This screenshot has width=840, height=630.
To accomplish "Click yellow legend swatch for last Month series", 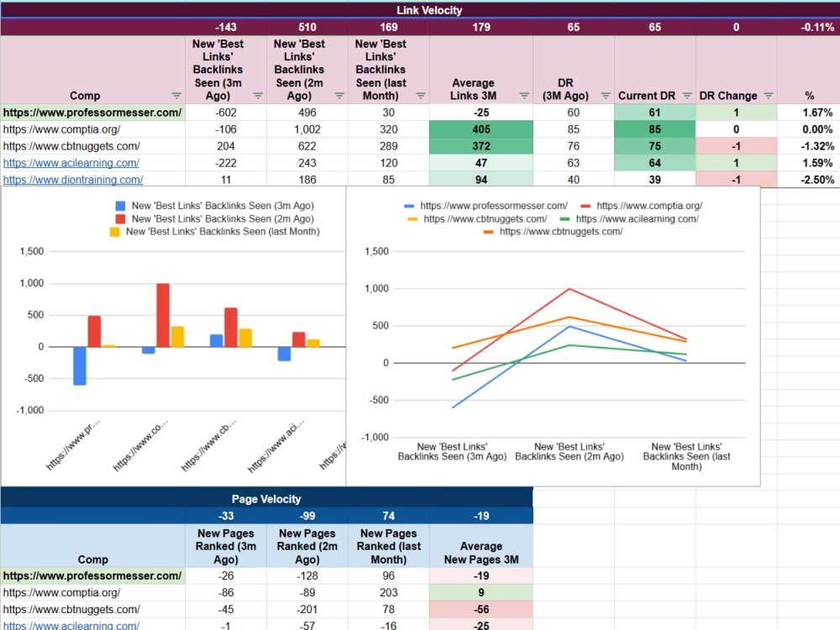I will coord(114,232).
